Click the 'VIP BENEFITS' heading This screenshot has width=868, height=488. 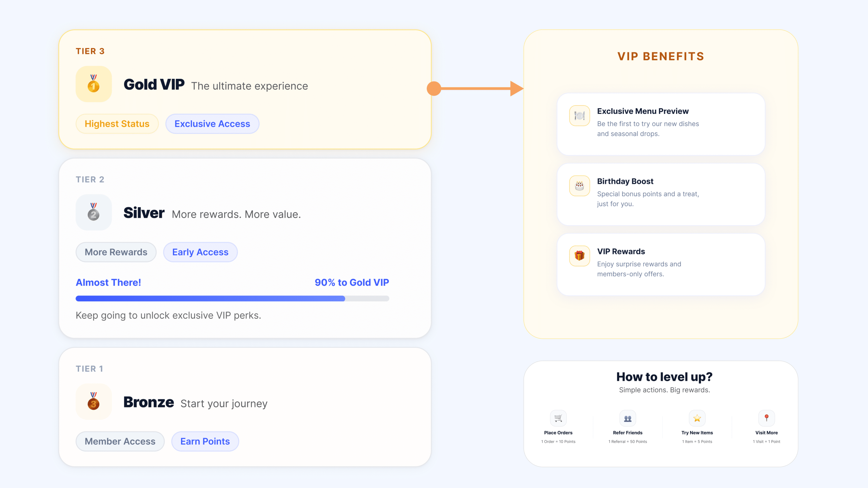[x=661, y=56]
